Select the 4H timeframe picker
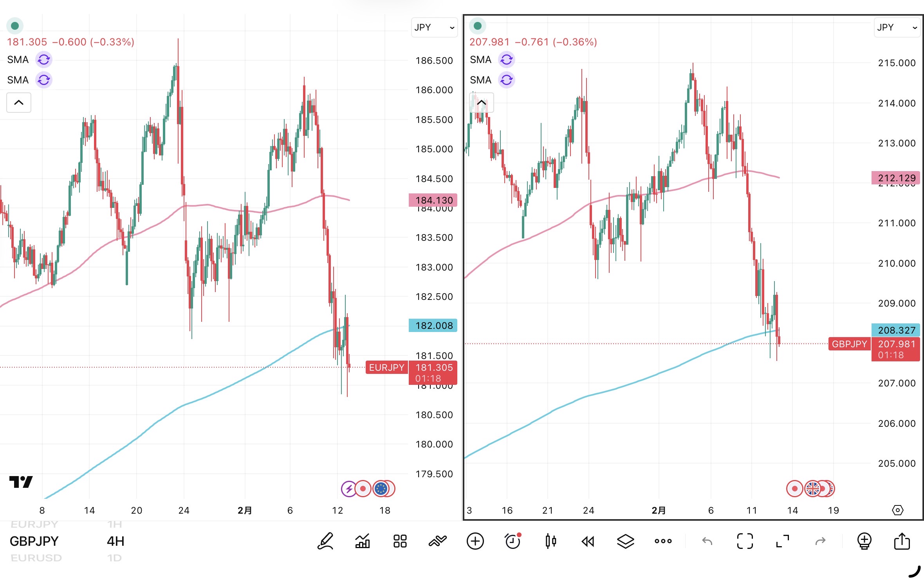 [115, 541]
